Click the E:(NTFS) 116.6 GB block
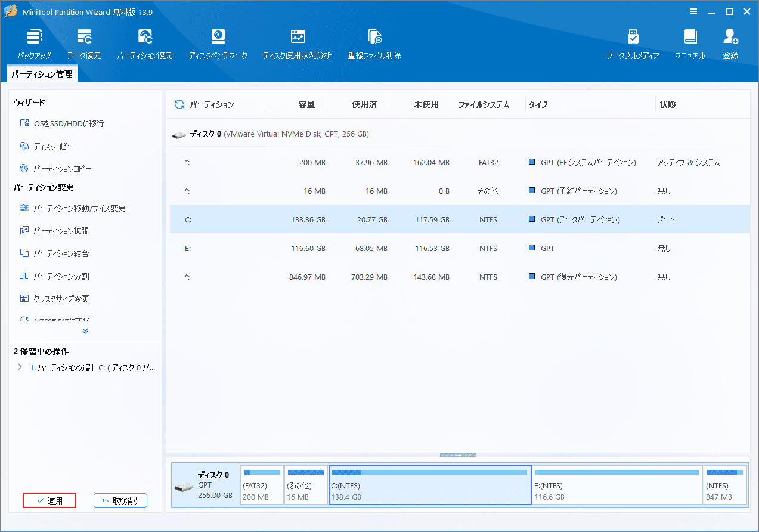759x532 pixels. click(617, 485)
